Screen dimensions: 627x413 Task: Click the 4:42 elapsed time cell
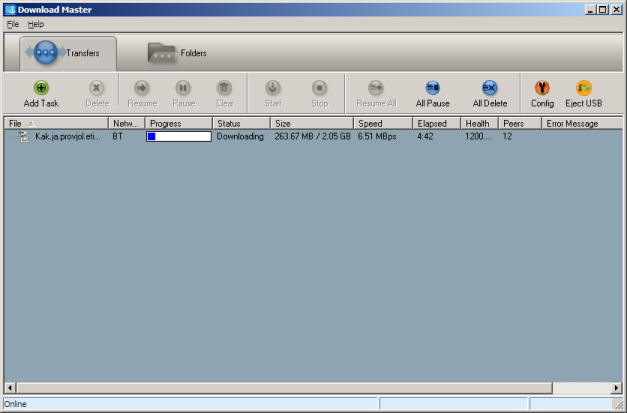(x=425, y=136)
